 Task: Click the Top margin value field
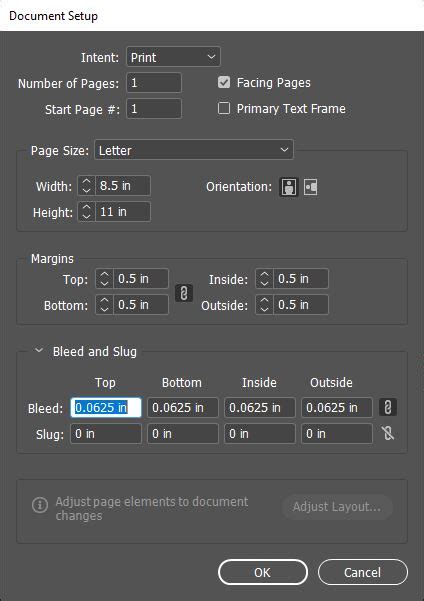[x=141, y=279]
